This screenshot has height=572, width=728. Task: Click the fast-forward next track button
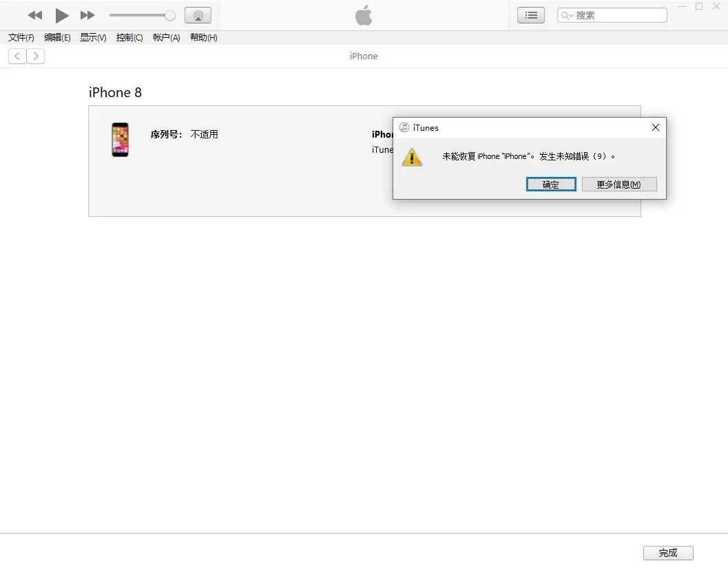click(x=87, y=15)
